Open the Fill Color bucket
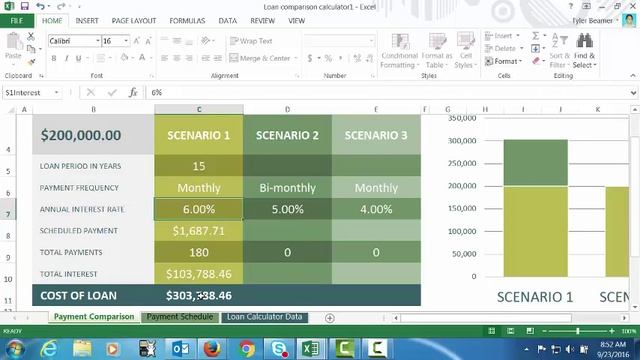The height and width of the screenshot is (360, 640). pos(125,58)
